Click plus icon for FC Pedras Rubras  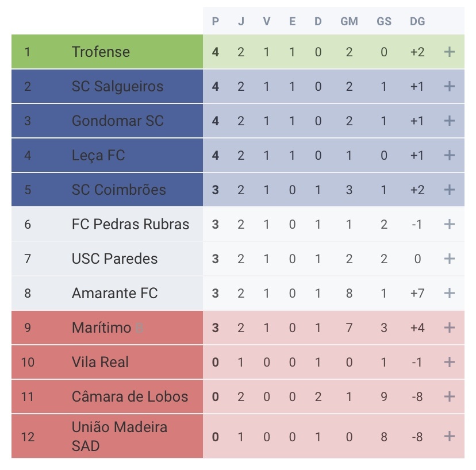point(449,224)
